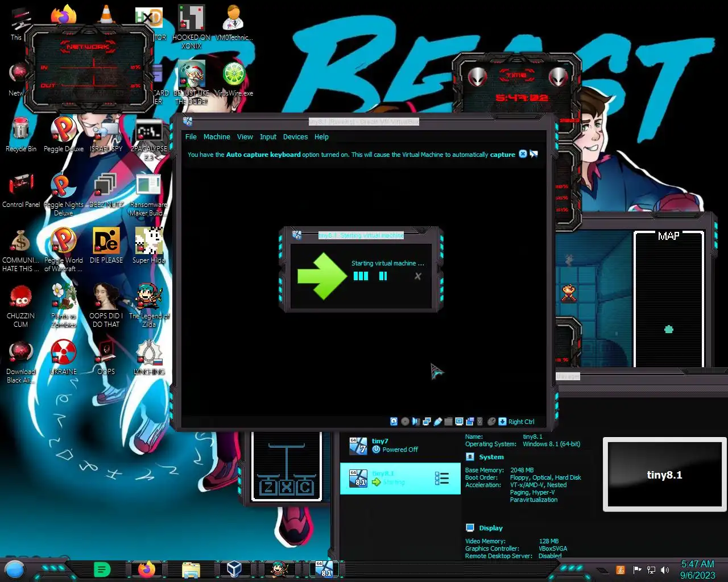The width and height of the screenshot is (728, 582).
Task: Select Download Black Al... desktop icon
Action: pos(21,362)
